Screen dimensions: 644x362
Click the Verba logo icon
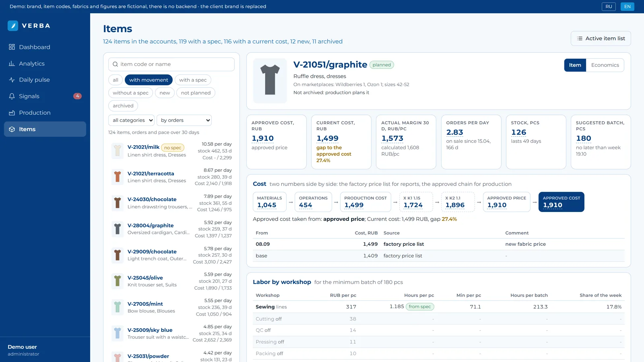coord(13,26)
